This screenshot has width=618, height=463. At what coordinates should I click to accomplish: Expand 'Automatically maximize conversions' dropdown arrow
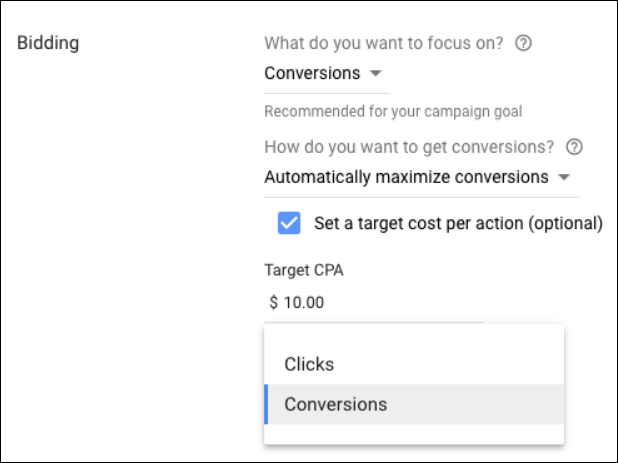click(564, 177)
